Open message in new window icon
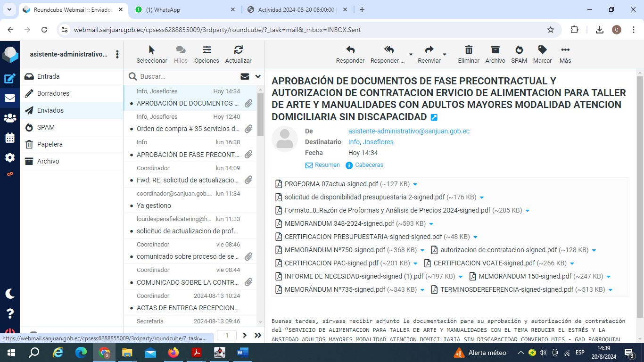 click(434, 117)
